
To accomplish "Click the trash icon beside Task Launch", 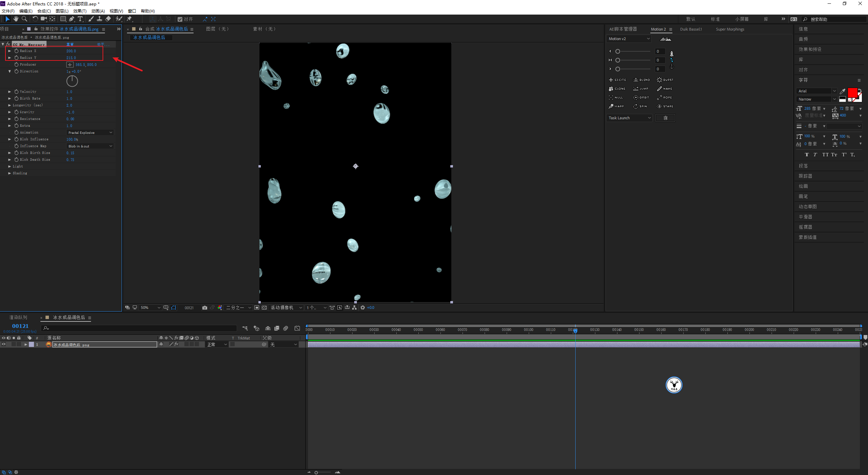I will click(x=665, y=118).
